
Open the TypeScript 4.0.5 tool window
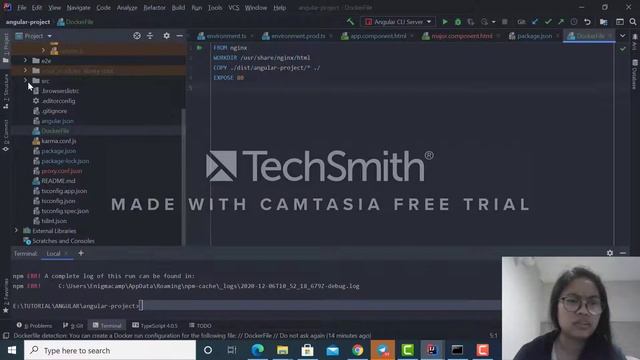click(x=155, y=325)
